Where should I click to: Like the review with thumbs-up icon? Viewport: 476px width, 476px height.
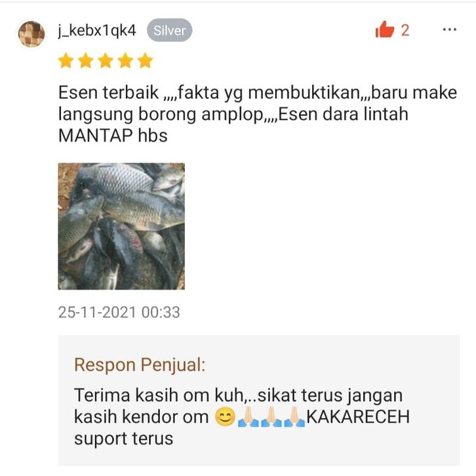pyautogui.click(x=384, y=30)
